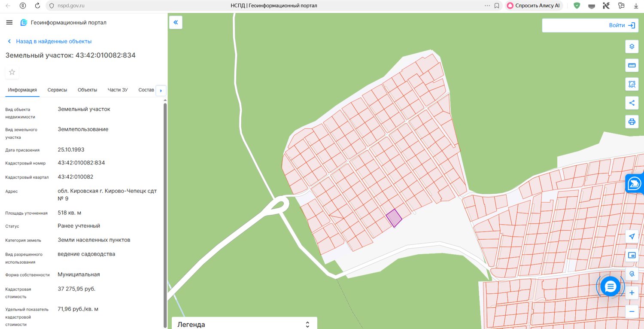The height and width of the screenshot is (329, 644).
Task: Go back via Назад в найденные объекты
Action: 50,41
